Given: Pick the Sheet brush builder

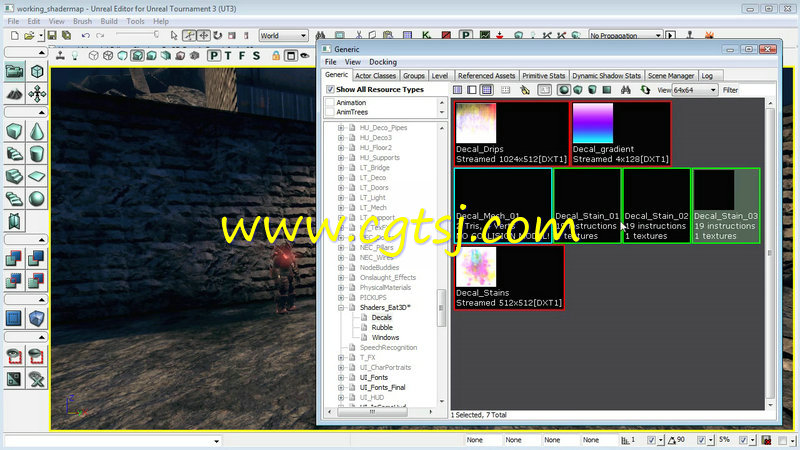Looking at the screenshot, I should pos(37,177).
